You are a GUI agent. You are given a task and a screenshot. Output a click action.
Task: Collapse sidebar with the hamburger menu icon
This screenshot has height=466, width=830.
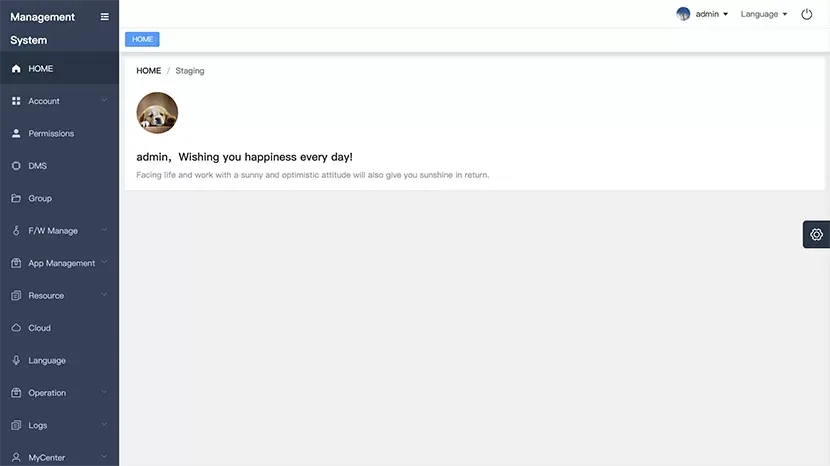[x=105, y=17]
